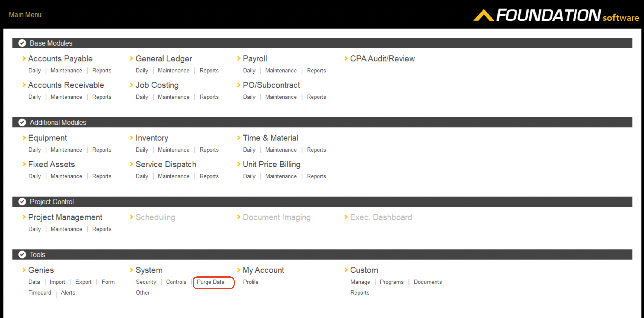Viewport: 644px width, 318px height.
Task: Open the My Account heading
Action: click(x=263, y=270)
